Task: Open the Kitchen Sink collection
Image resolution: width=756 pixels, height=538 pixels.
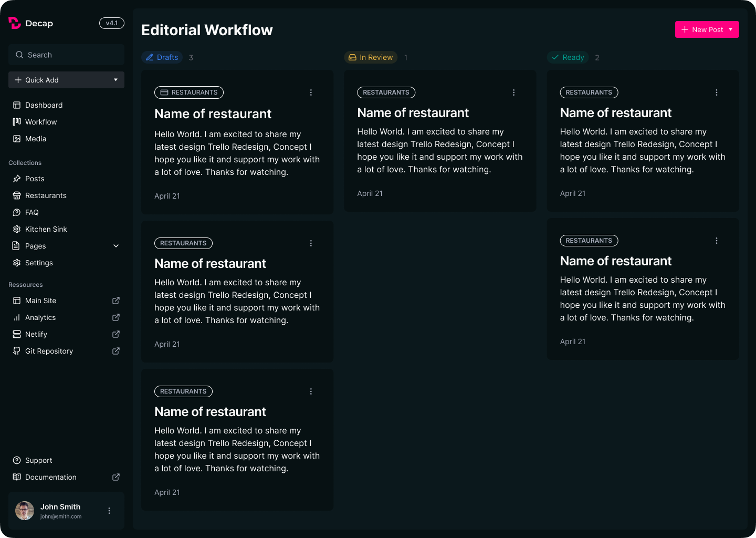Action: click(46, 229)
